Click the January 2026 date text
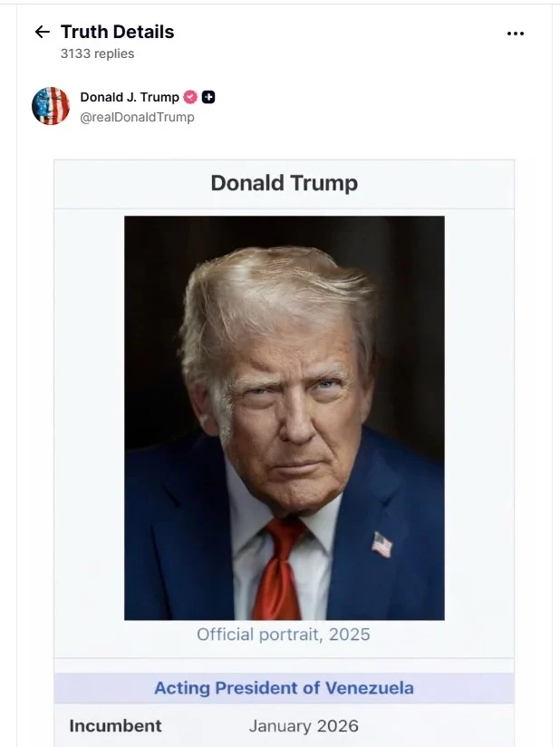The height and width of the screenshot is (747, 560). click(x=304, y=725)
